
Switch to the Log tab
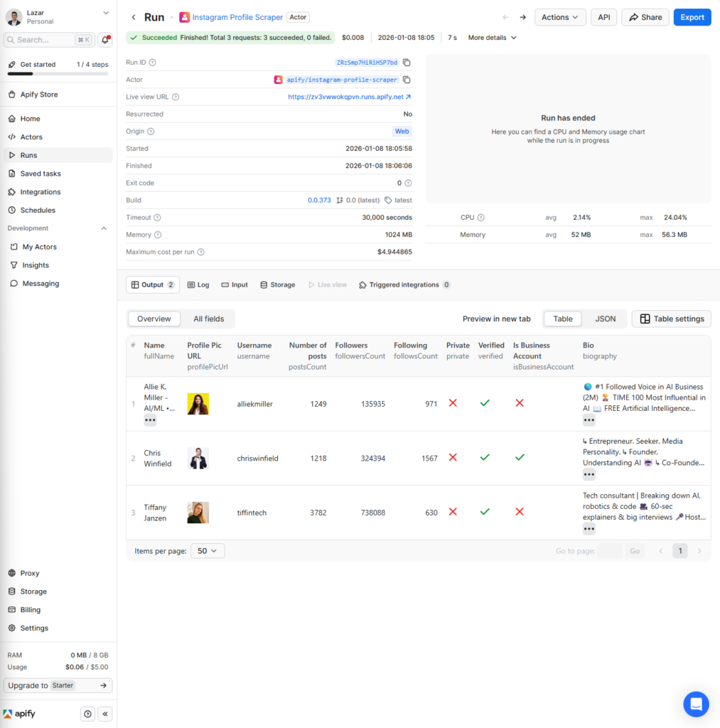[198, 284]
